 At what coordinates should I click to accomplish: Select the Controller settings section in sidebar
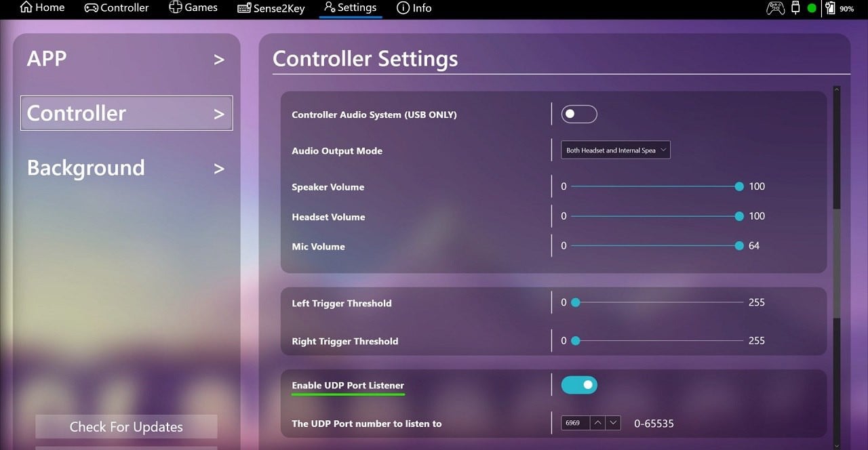click(126, 112)
